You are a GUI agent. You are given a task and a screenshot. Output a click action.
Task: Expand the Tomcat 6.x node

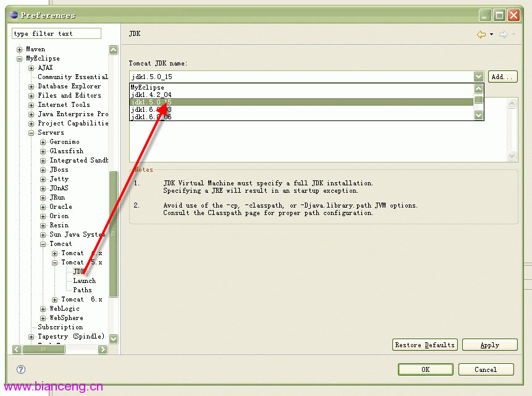54,300
